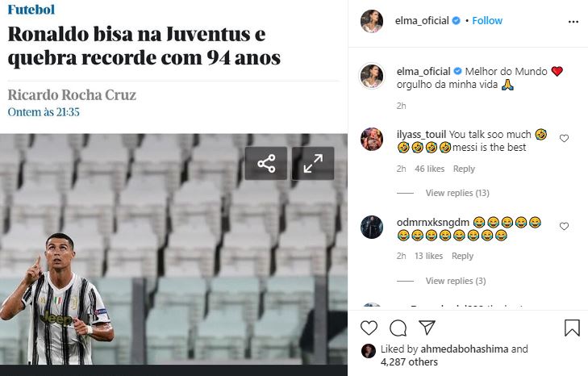
Task: Like the post with the heart icon
Action: [369, 328]
